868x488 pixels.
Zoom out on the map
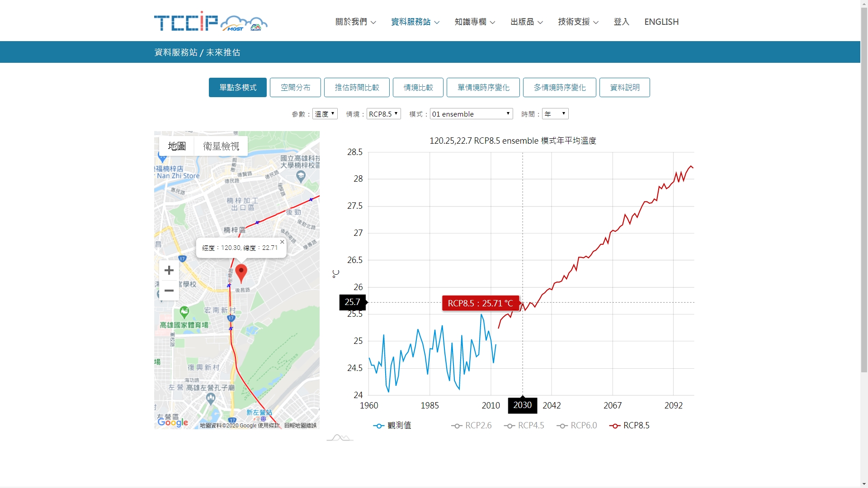tap(169, 291)
